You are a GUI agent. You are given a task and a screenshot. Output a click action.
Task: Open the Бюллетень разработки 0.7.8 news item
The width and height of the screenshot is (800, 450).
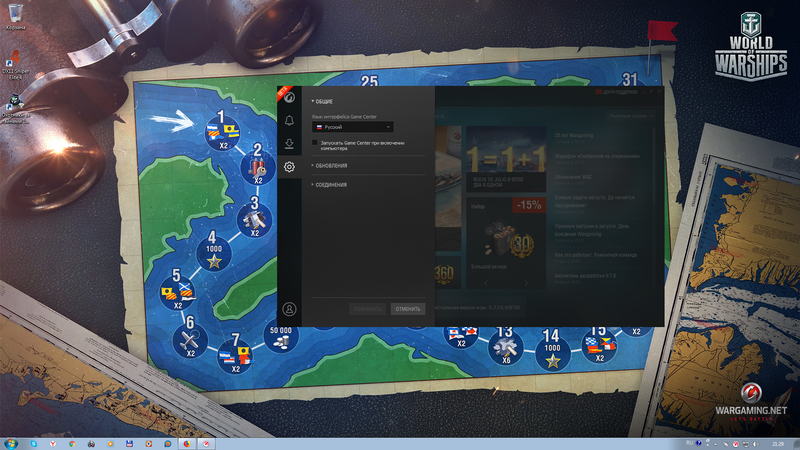click(x=585, y=276)
